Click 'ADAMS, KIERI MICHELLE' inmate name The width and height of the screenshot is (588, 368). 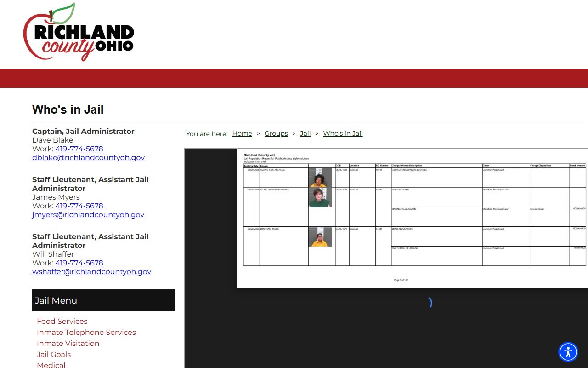click(273, 170)
